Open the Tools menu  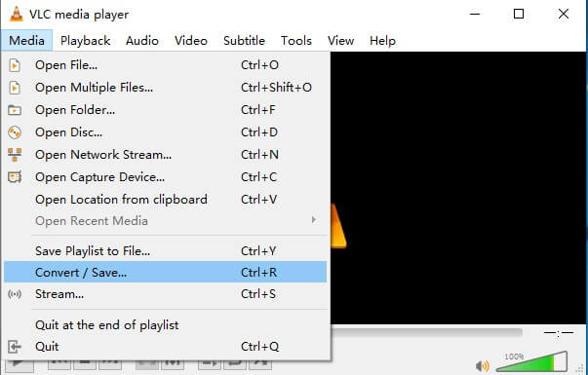[x=296, y=41]
